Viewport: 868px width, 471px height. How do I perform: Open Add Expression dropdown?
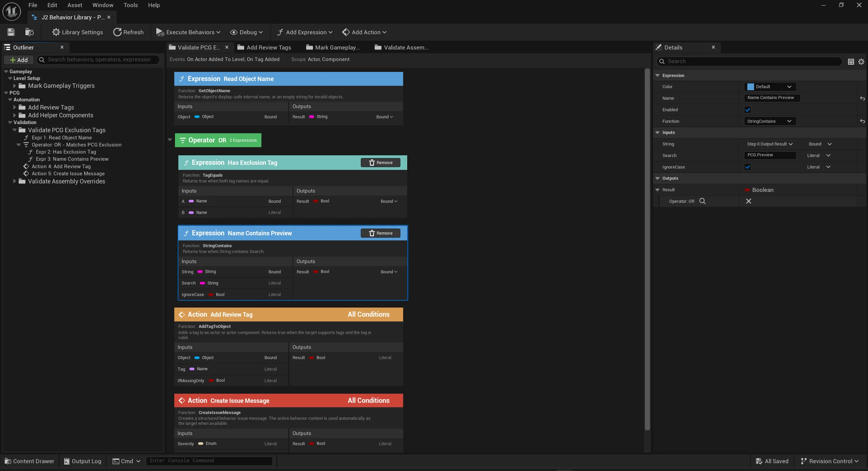(304, 32)
